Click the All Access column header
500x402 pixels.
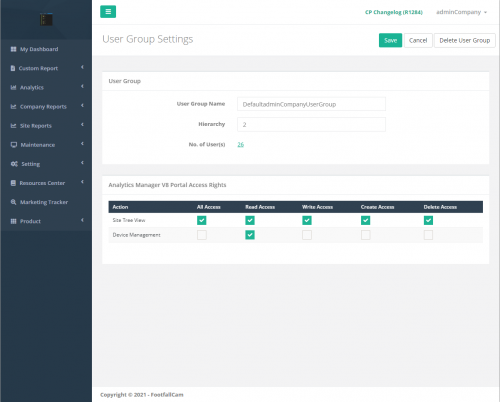209,207
